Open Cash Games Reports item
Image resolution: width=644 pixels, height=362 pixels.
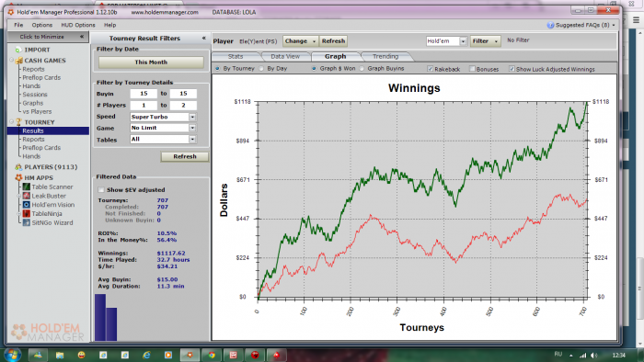(33, 69)
